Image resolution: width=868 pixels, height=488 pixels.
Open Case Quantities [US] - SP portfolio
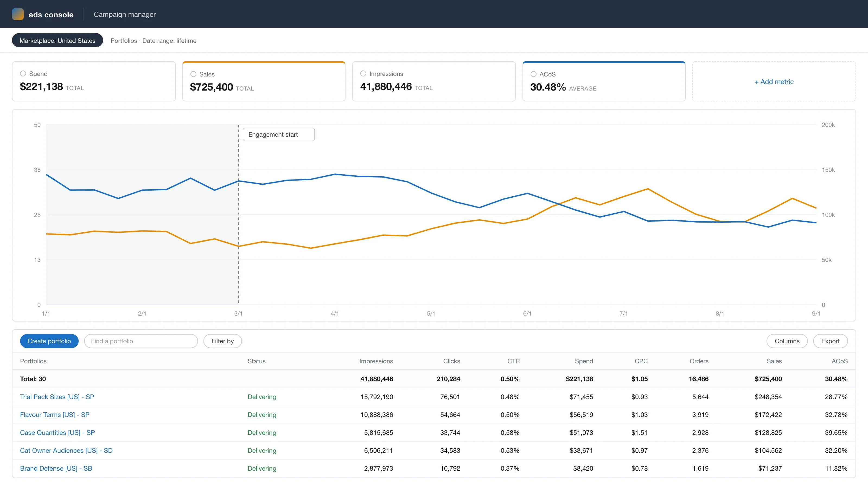coord(57,432)
